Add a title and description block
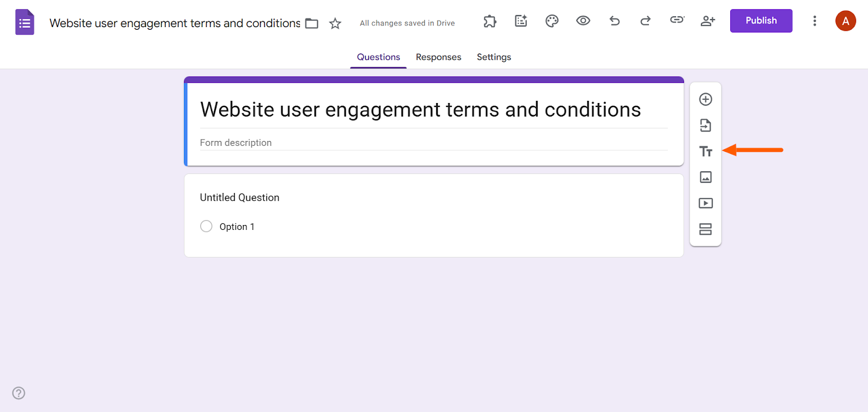The image size is (868, 412). 705,151
